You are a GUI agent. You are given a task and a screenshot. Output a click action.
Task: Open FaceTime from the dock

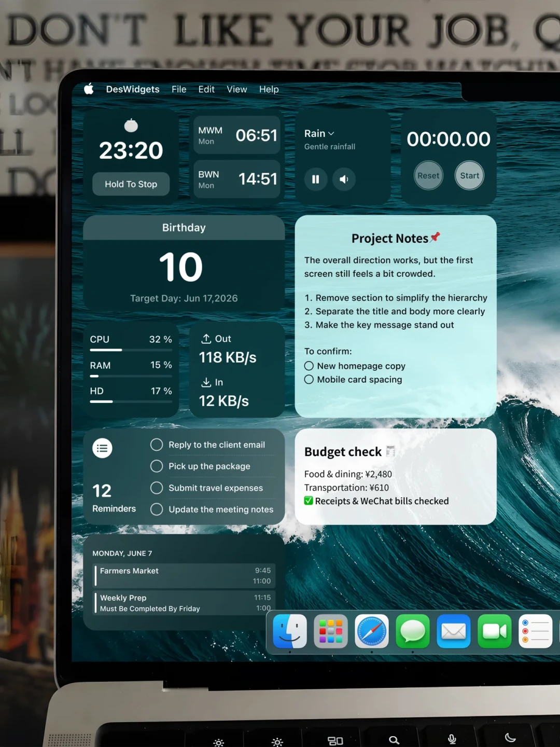click(x=495, y=631)
